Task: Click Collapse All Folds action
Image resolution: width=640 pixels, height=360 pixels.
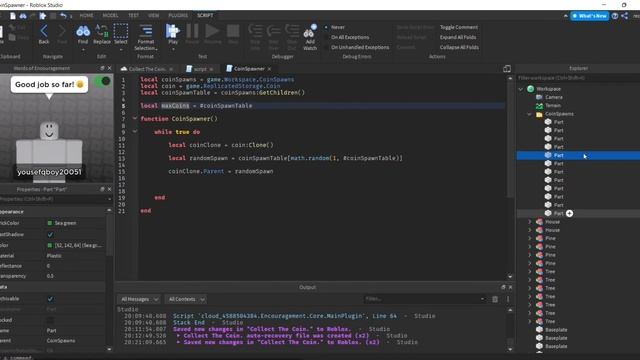Action: (459, 47)
